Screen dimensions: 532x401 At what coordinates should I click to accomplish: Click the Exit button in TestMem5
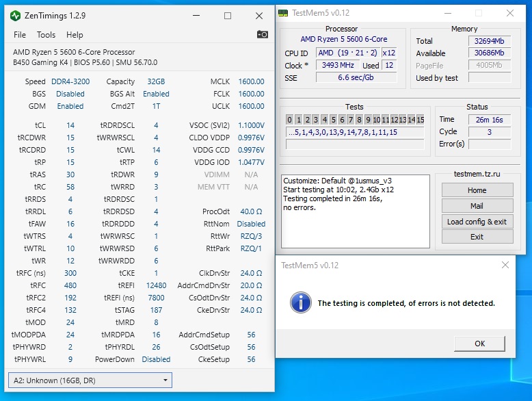[477, 237]
